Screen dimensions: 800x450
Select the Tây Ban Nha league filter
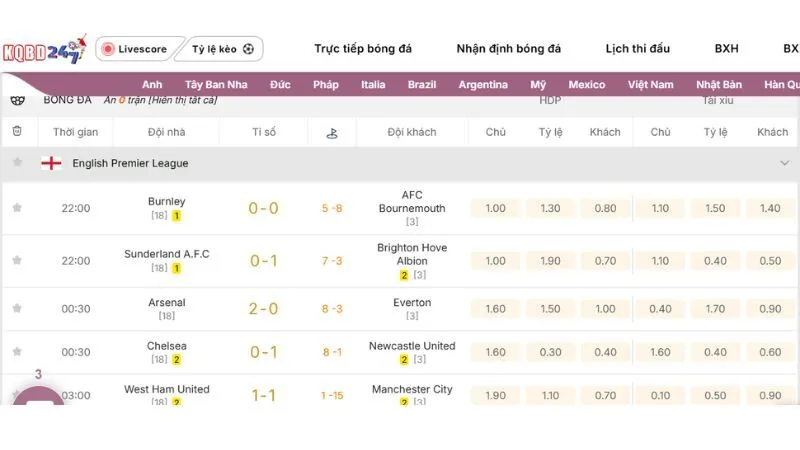click(216, 85)
